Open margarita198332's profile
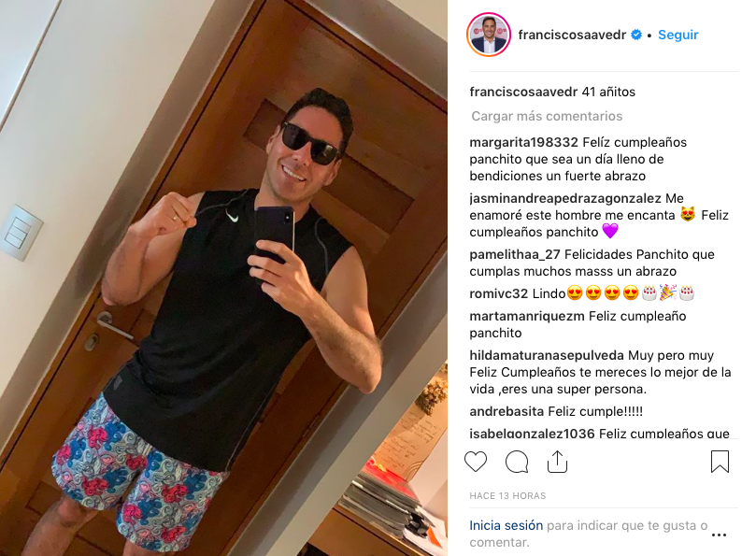This screenshot has height=556, width=756. coord(523,142)
